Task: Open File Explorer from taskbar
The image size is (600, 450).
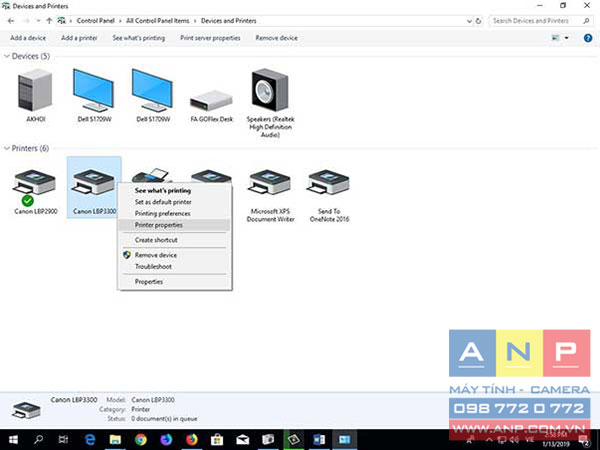Action: pos(115,440)
